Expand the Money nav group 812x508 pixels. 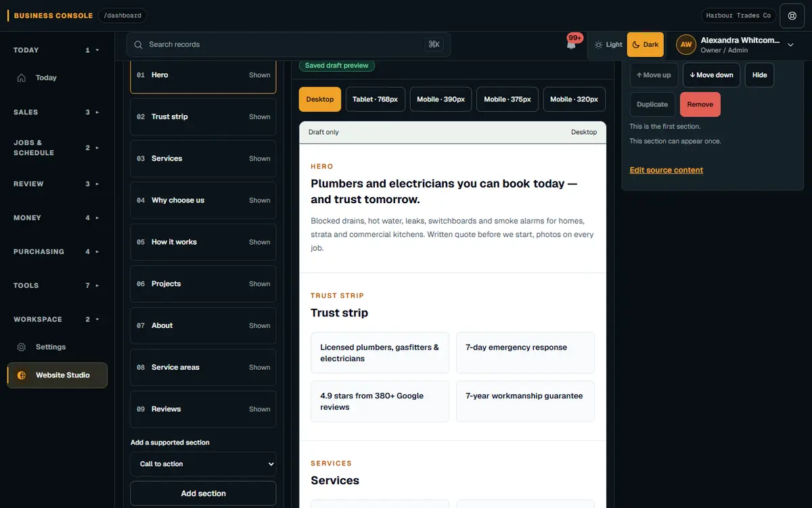tap(58, 218)
